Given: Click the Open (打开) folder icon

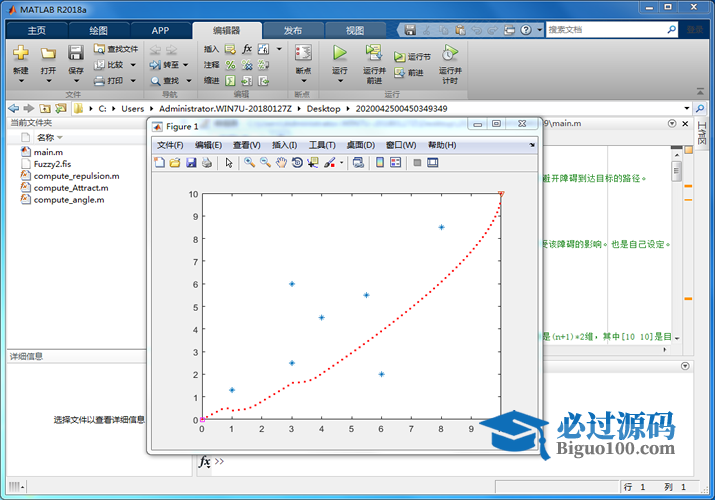Looking at the screenshot, I should click(48, 53).
